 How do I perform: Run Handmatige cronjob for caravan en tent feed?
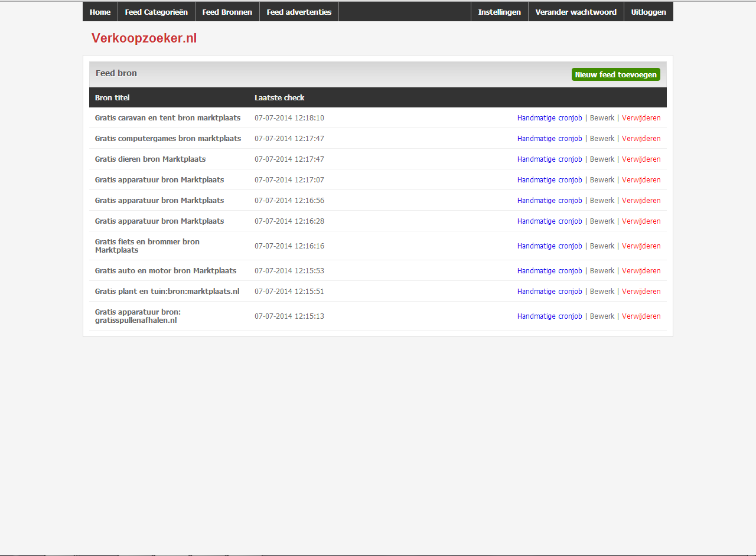[x=550, y=118]
